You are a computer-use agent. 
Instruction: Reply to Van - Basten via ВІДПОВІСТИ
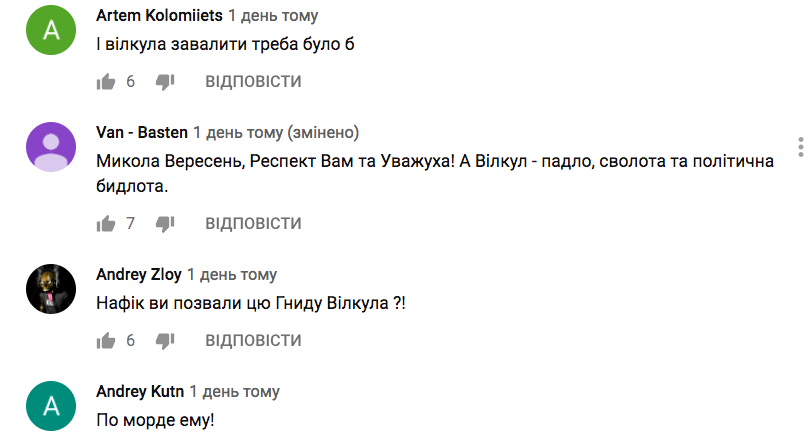pyautogui.click(x=253, y=223)
